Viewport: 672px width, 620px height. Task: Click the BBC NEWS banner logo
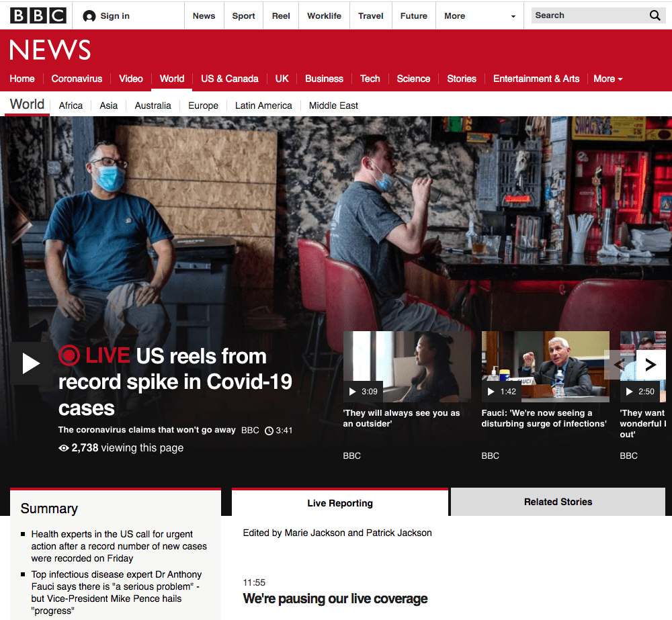pyautogui.click(x=50, y=50)
